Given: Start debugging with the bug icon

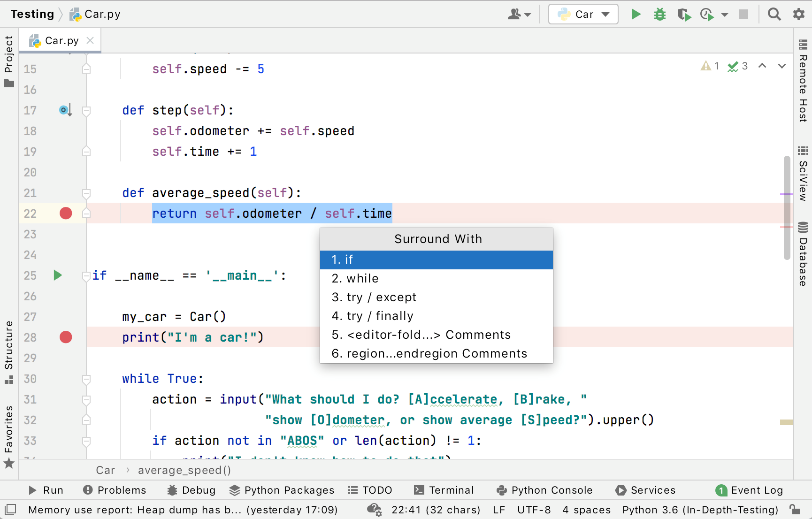Looking at the screenshot, I should (659, 15).
